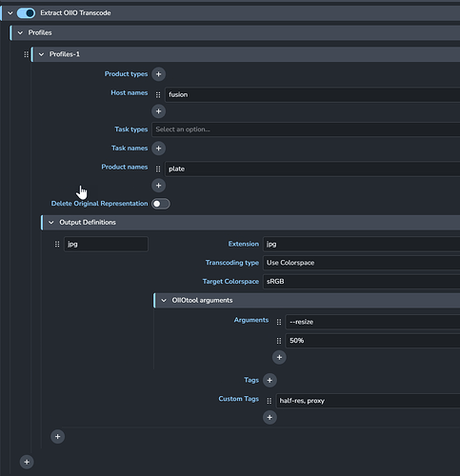
Task: Add a new Task names entry
Action: tap(158, 149)
